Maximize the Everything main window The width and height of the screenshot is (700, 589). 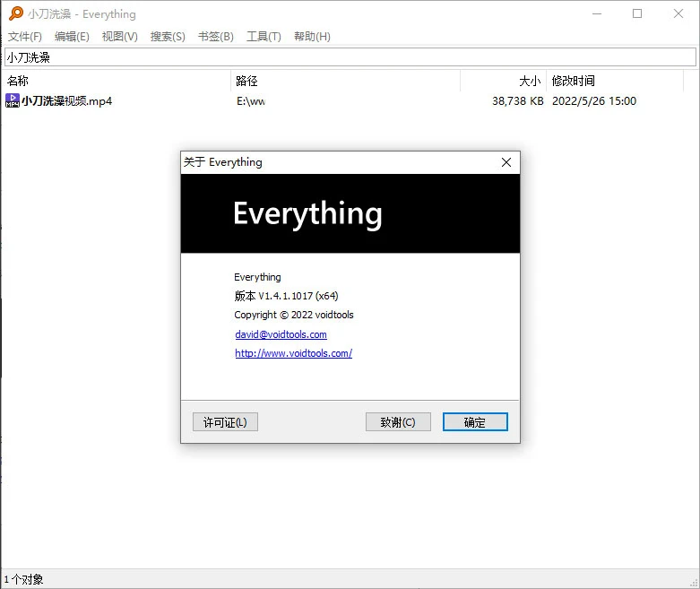(637, 13)
